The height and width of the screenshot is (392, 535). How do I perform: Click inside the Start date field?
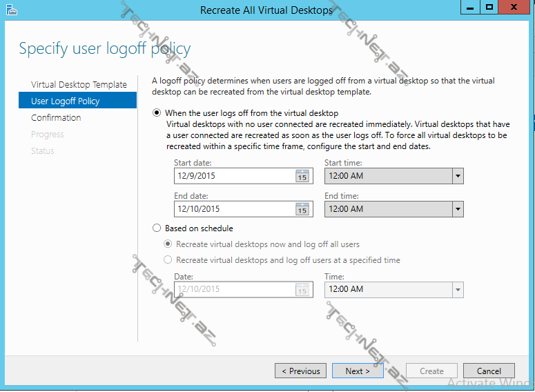tap(233, 176)
